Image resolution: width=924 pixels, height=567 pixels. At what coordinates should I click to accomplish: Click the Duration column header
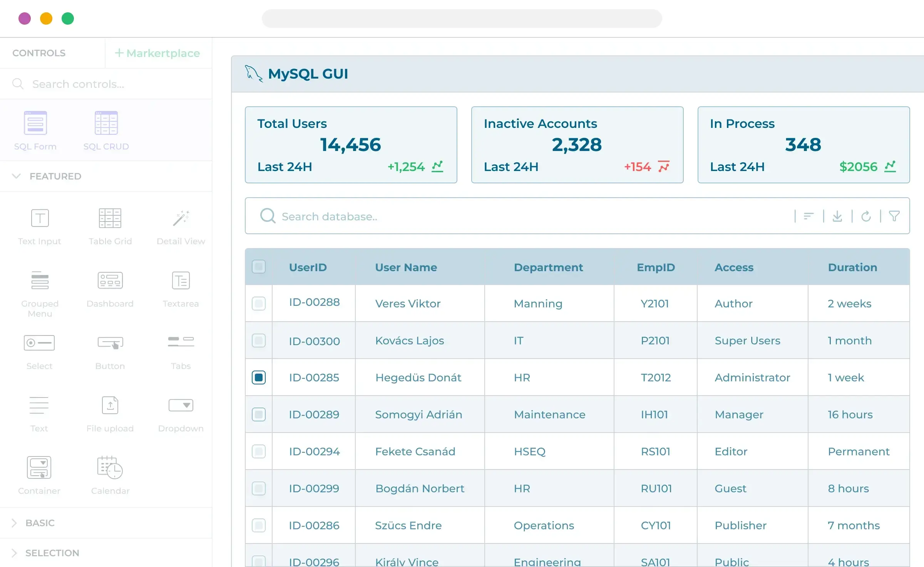(853, 267)
